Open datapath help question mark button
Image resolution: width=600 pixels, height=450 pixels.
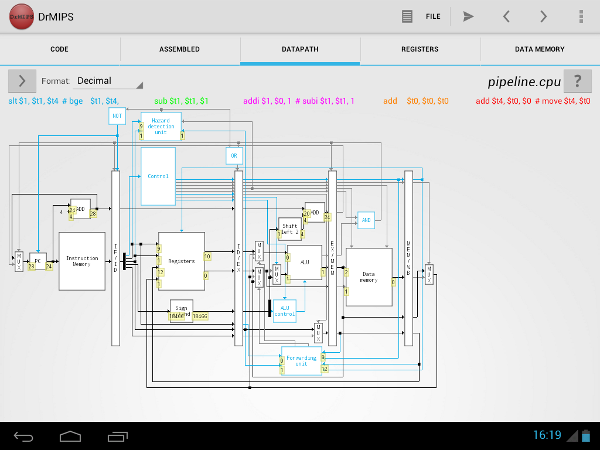click(x=576, y=81)
